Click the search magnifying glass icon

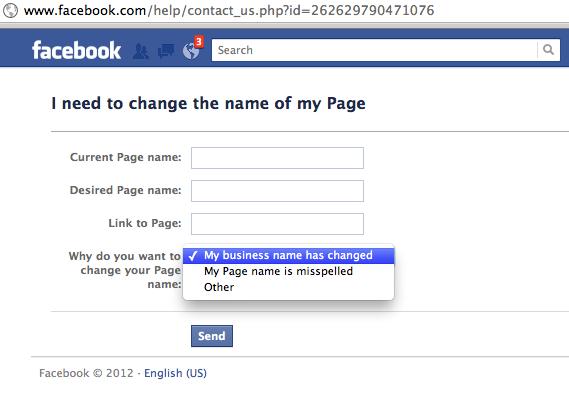click(548, 50)
